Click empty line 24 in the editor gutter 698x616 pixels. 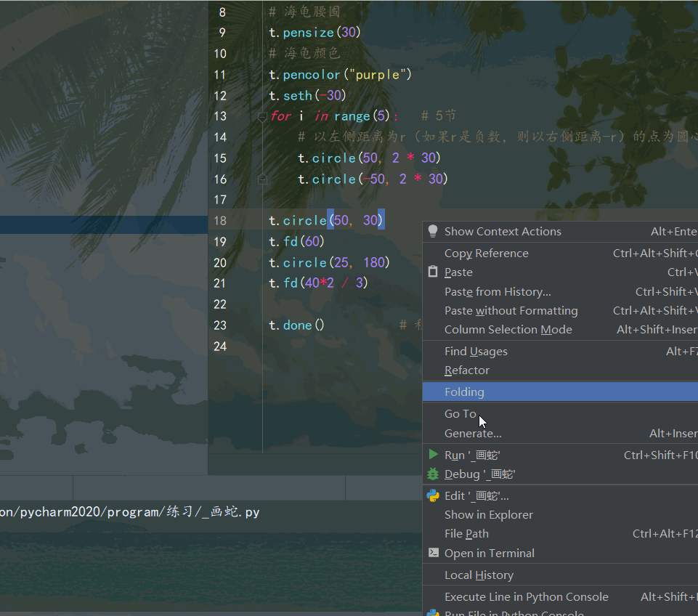[x=220, y=346]
